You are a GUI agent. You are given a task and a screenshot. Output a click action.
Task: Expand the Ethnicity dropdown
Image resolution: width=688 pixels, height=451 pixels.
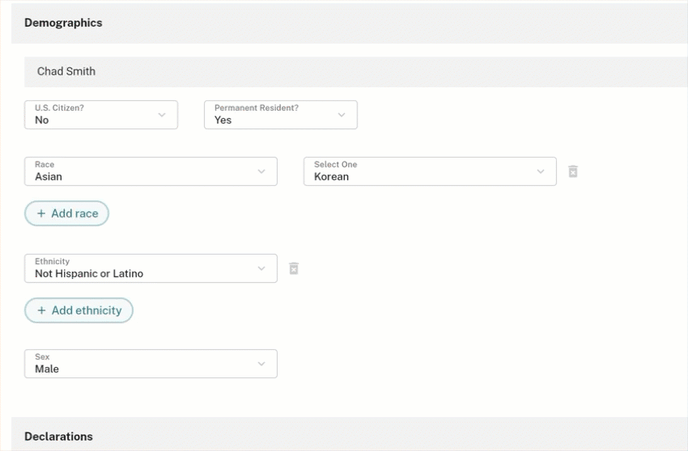tap(151, 268)
